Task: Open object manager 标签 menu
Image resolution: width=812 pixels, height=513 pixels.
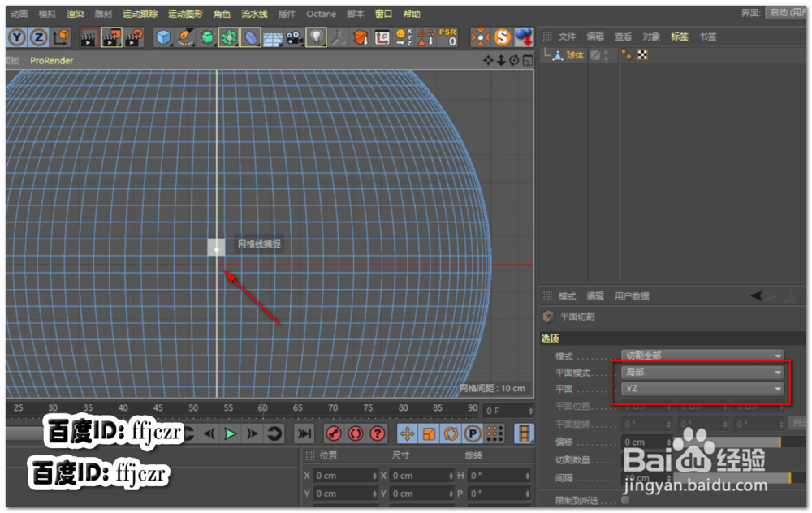Action: click(680, 37)
